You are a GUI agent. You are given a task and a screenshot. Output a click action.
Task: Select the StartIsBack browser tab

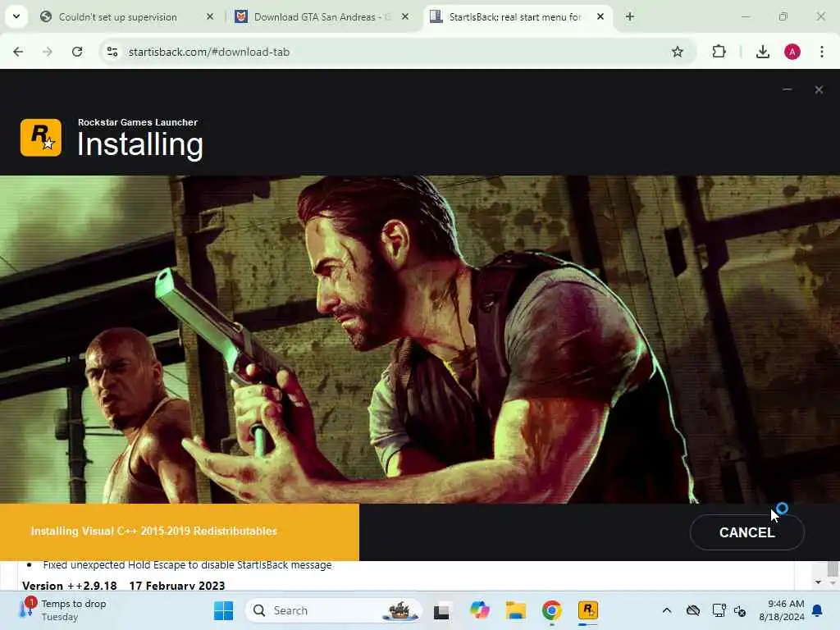pyautogui.click(x=514, y=17)
